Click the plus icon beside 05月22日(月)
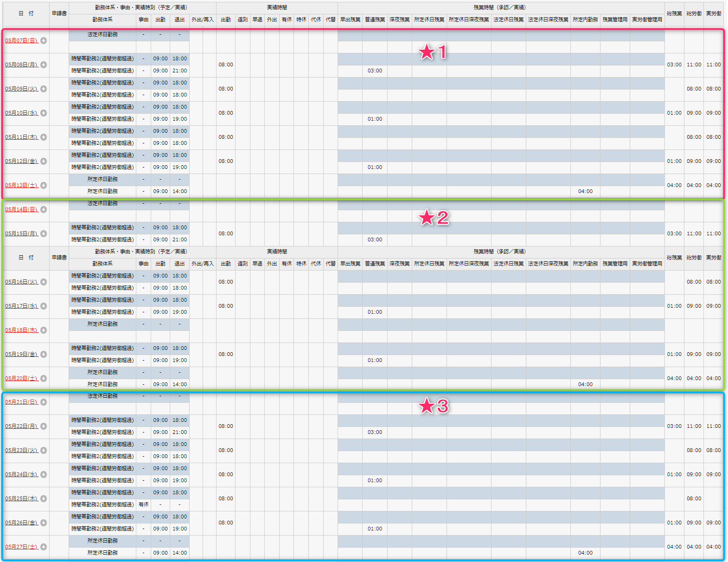 (x=44, y=426)
